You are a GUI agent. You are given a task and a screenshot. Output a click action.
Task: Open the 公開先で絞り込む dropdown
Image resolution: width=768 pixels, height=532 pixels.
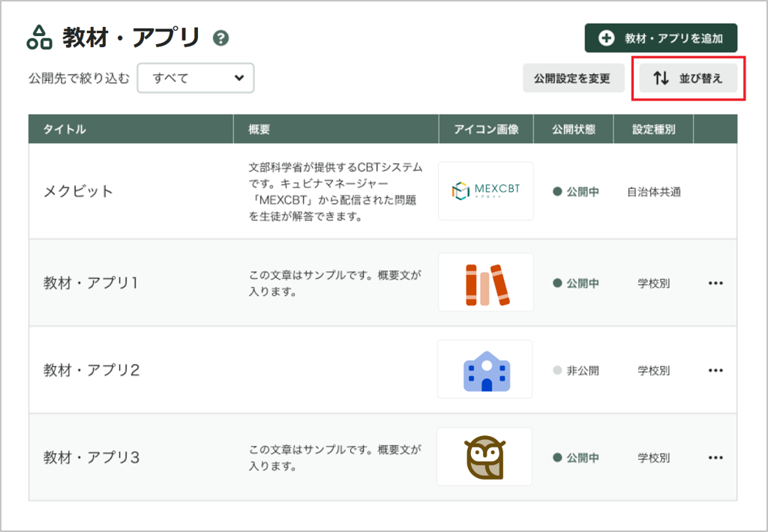point(196,78)
